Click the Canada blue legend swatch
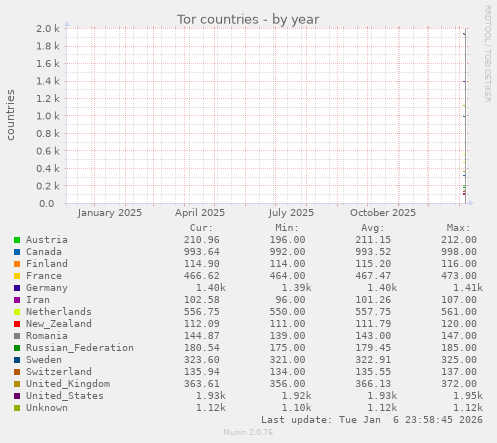The image size is (497, 443). click(x=17, y=252)
